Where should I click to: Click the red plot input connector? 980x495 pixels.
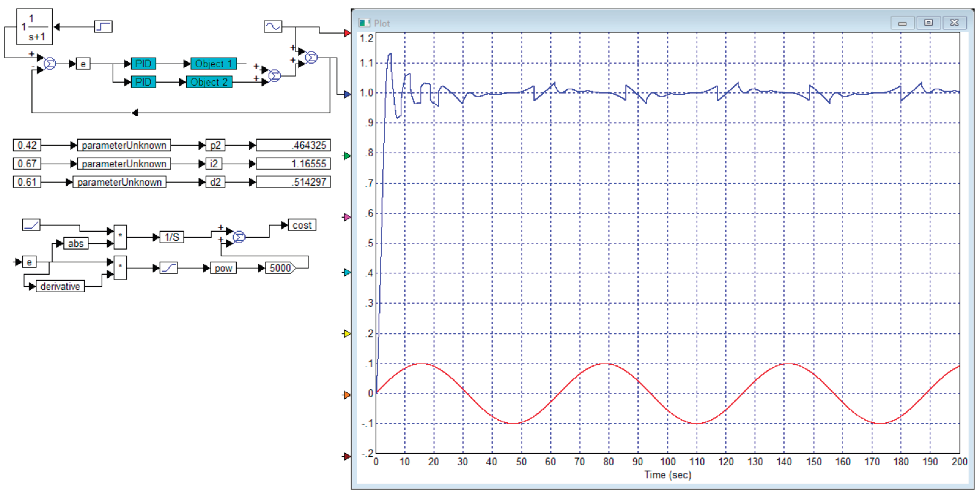point(347,33)
